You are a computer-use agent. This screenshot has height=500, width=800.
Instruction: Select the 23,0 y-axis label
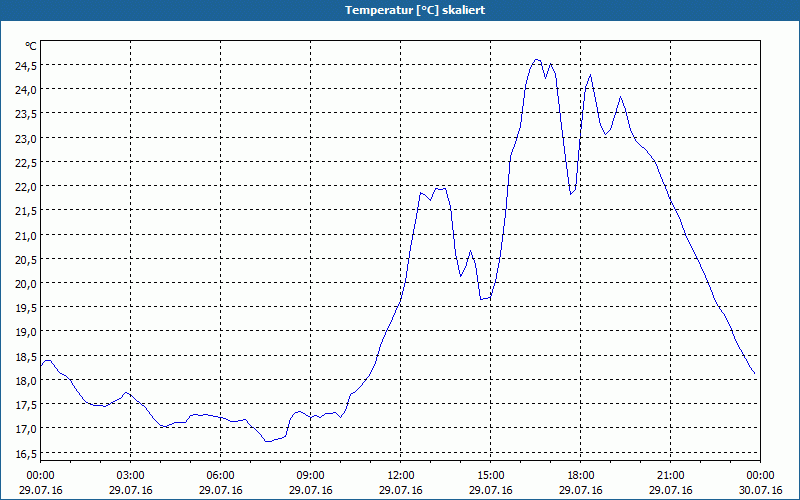[26, 138]
